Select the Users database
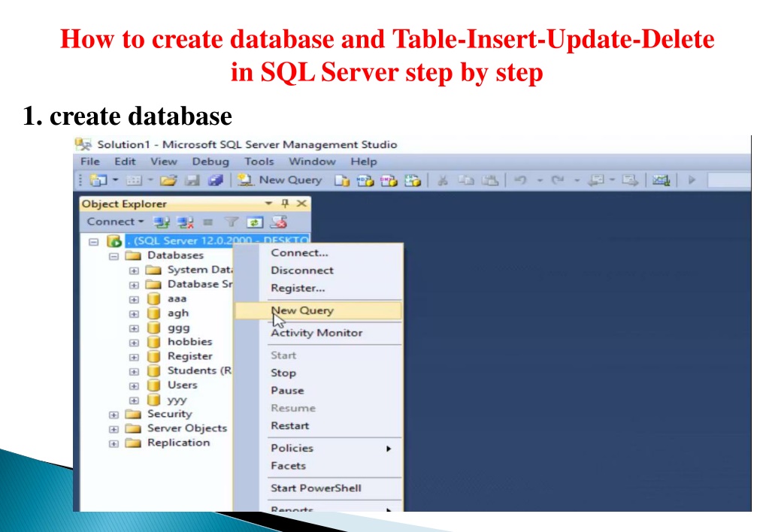This screenshot has width=769, height=532. point(183,385)
